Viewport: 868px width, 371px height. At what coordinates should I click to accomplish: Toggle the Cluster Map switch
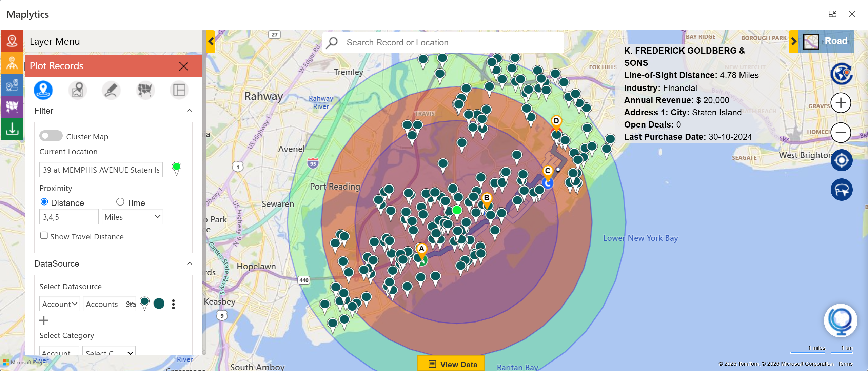pyautogui.click(x=51, y=136)
